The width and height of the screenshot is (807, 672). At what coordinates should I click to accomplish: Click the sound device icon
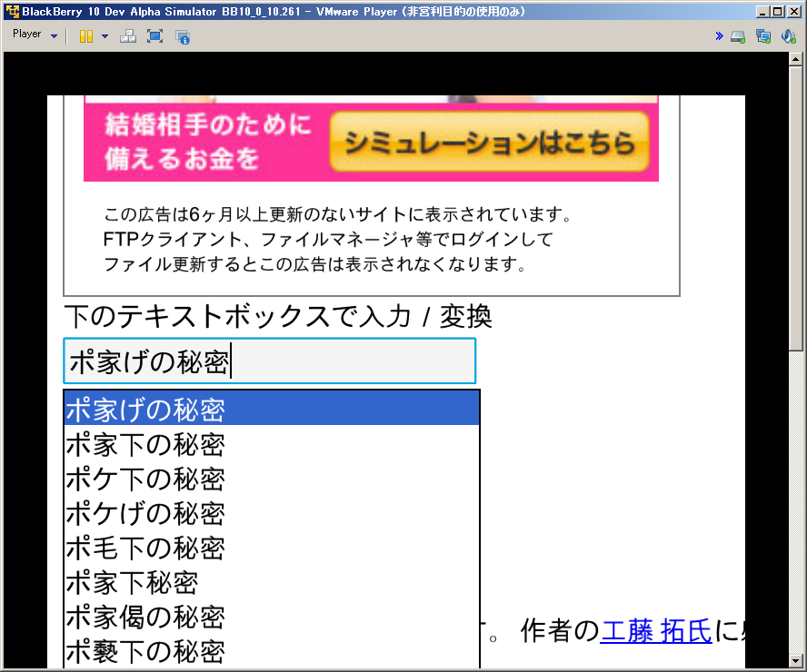[789, 36]
